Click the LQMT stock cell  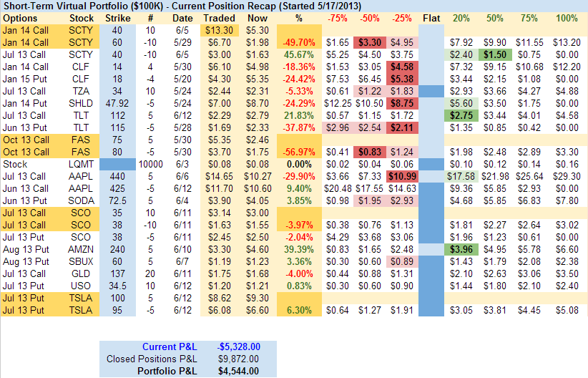81,164
